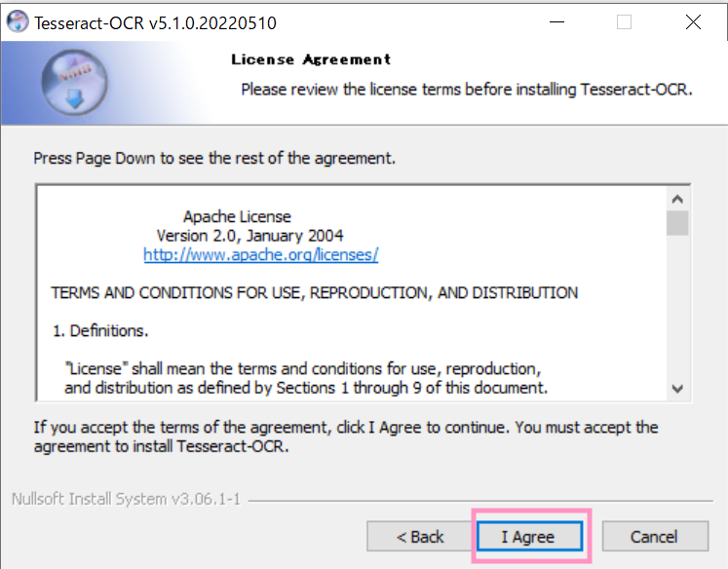This screenshot has width=728, height=569.
Task: Click the greyed-out maximize window button
Action: point(624,21)
